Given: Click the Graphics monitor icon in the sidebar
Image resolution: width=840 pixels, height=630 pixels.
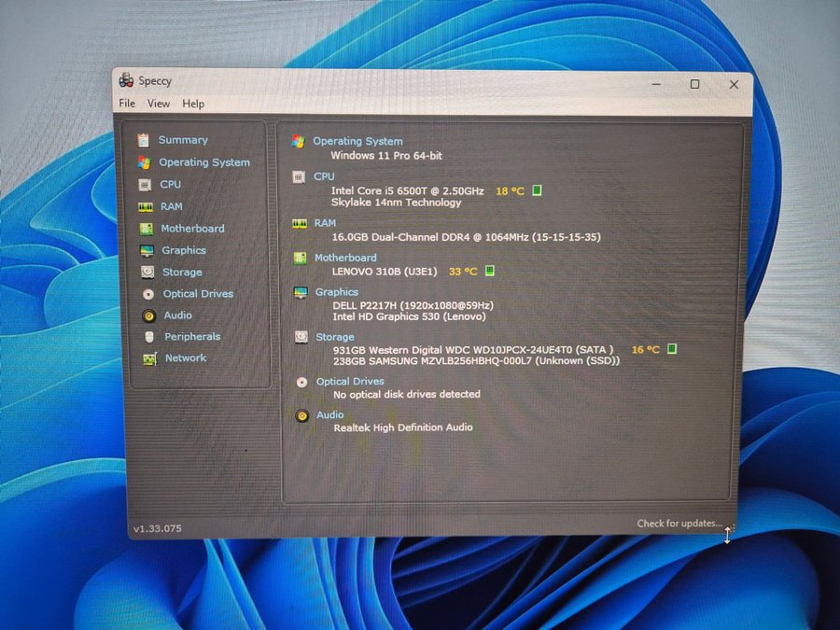Looking at the screenshot, I should click(147, 251).
